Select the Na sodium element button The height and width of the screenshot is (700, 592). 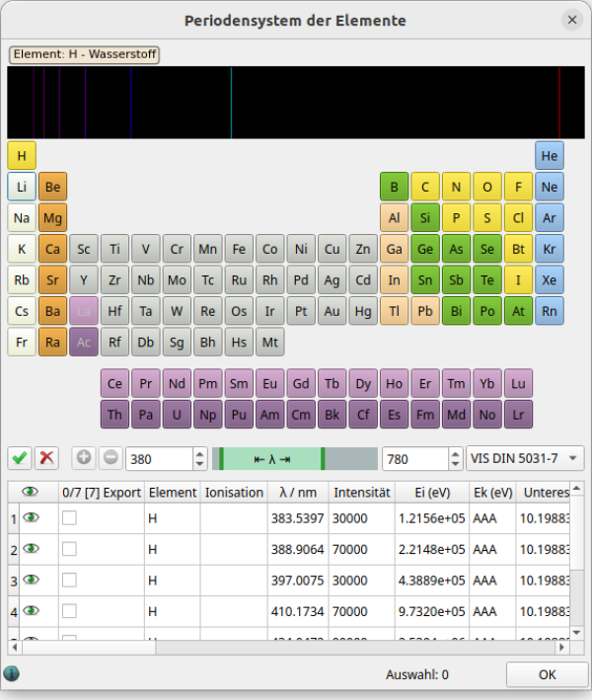[22, 218]
